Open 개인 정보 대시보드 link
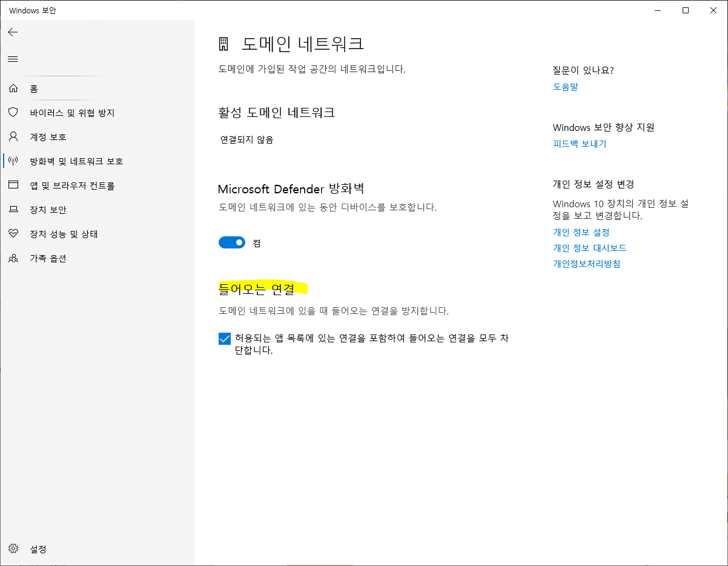Screen dimensions: 728x566 (589, 248)
